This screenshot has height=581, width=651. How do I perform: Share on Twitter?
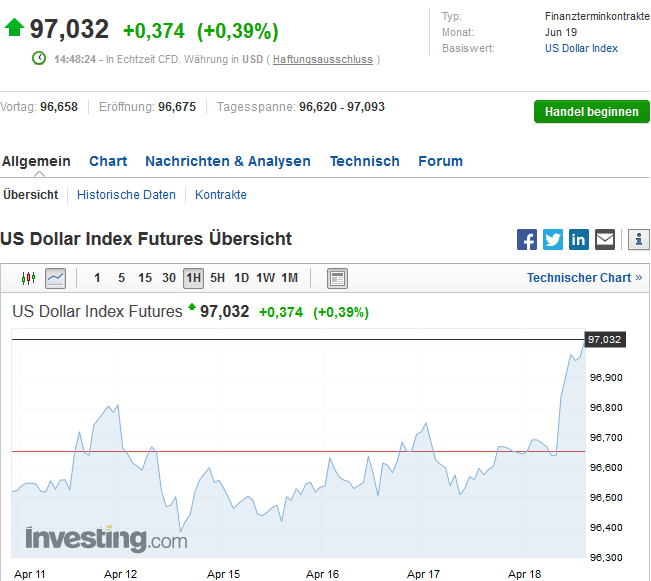click(x=553, y=239)
